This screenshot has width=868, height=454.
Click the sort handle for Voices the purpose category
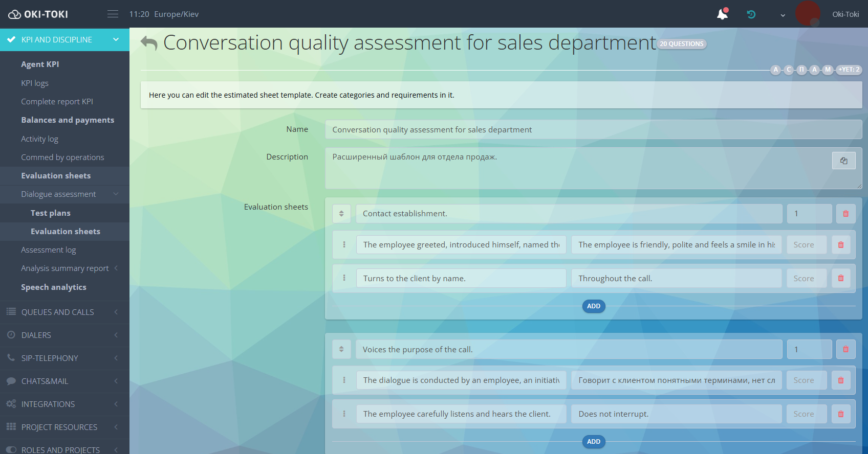pos(341,350)
